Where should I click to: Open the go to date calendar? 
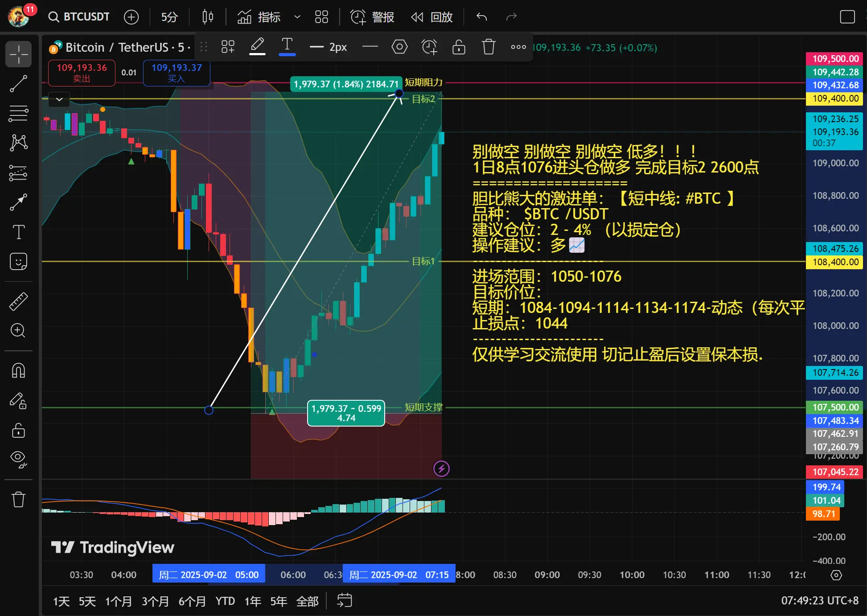344,601
